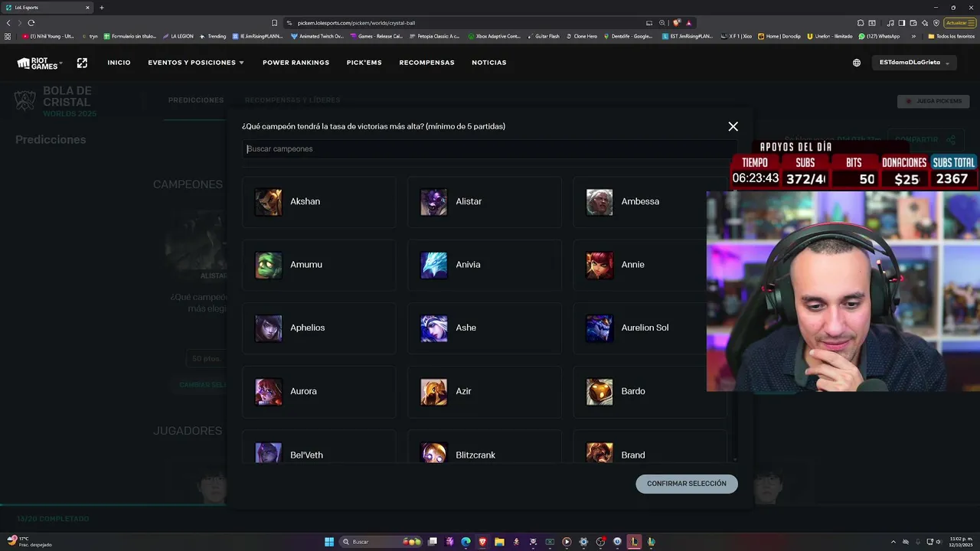The width and height of the screenshot is (980, 551).
Task: Open the Trending bookmark
Action: click(x=213, y=36)
